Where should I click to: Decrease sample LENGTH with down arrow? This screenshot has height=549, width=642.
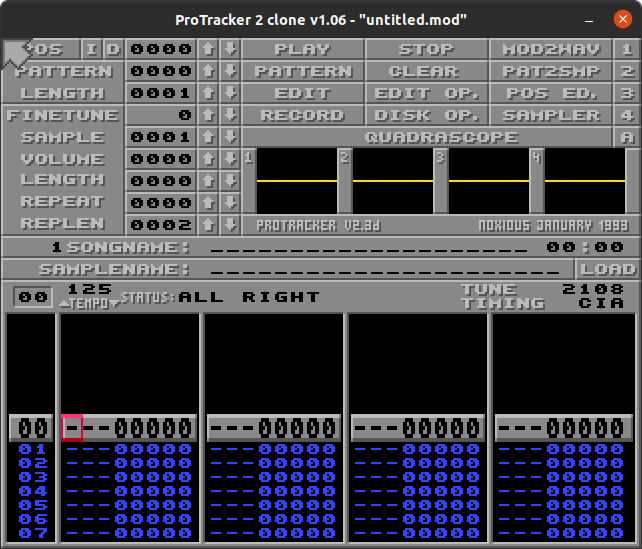[x=230, y=181]
